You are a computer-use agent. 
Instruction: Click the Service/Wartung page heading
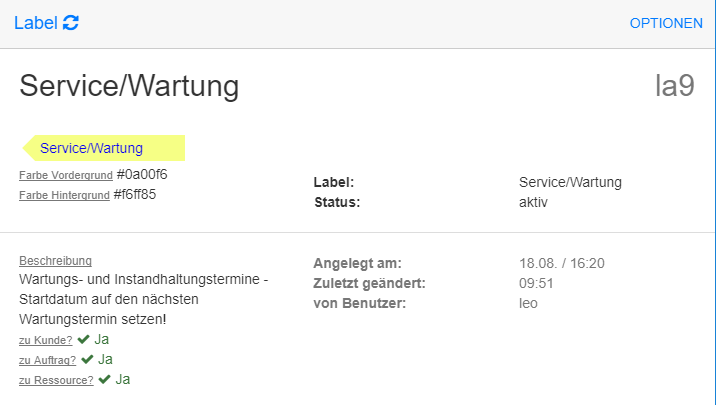click(x=129, y=86)
